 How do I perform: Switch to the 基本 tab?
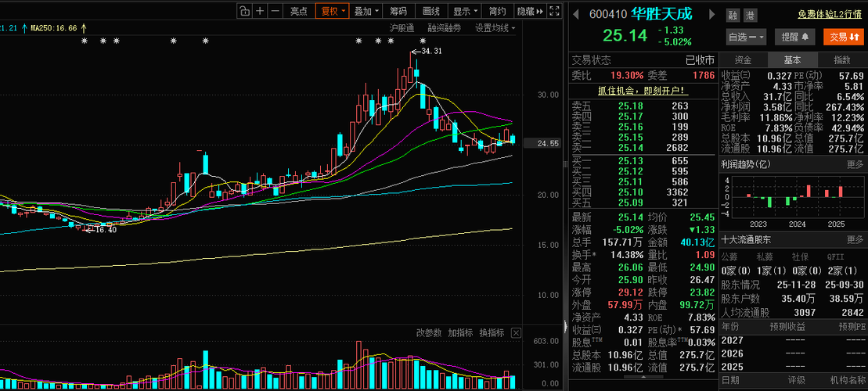coord(792,60)
